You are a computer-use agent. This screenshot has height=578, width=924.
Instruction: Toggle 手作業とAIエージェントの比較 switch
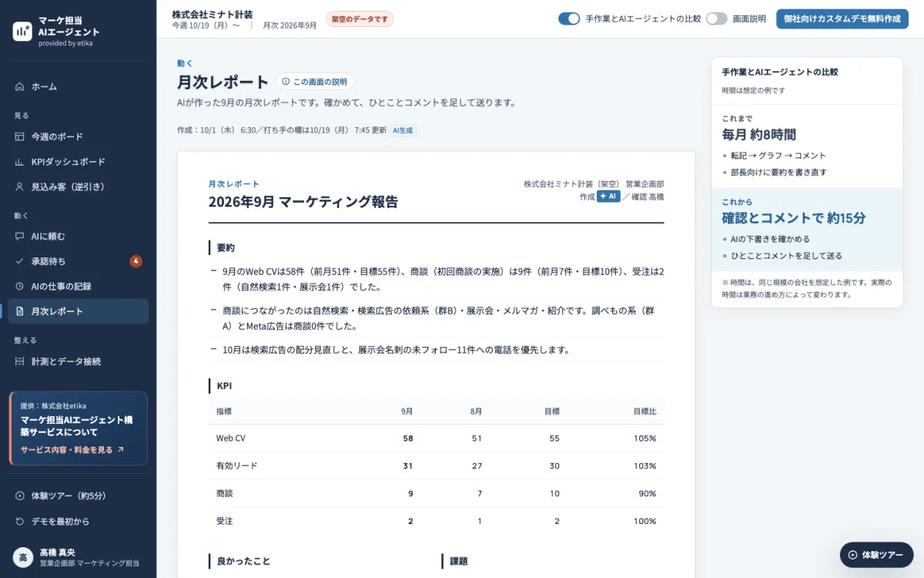point(569,18)
